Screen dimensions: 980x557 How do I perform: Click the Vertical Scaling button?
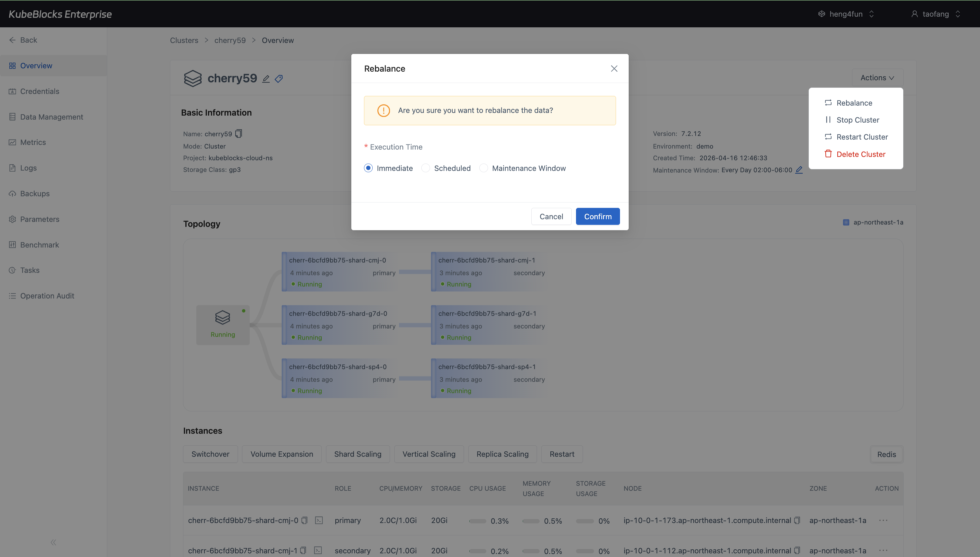(x=429, y=454)
